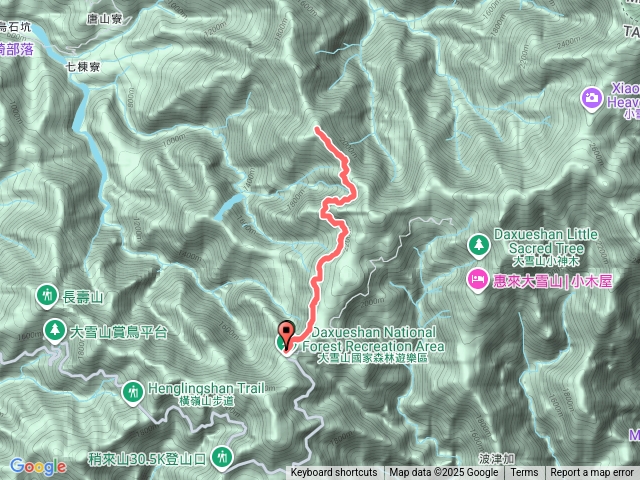This screenshot has width=640, height=480.
Task: Click the northern start of red trail
Action: [317, 129]
